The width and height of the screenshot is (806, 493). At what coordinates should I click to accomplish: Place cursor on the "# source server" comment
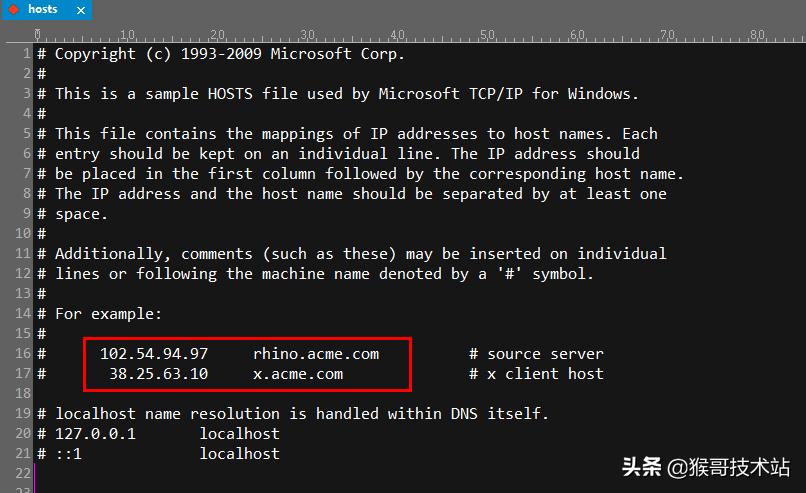536,354
